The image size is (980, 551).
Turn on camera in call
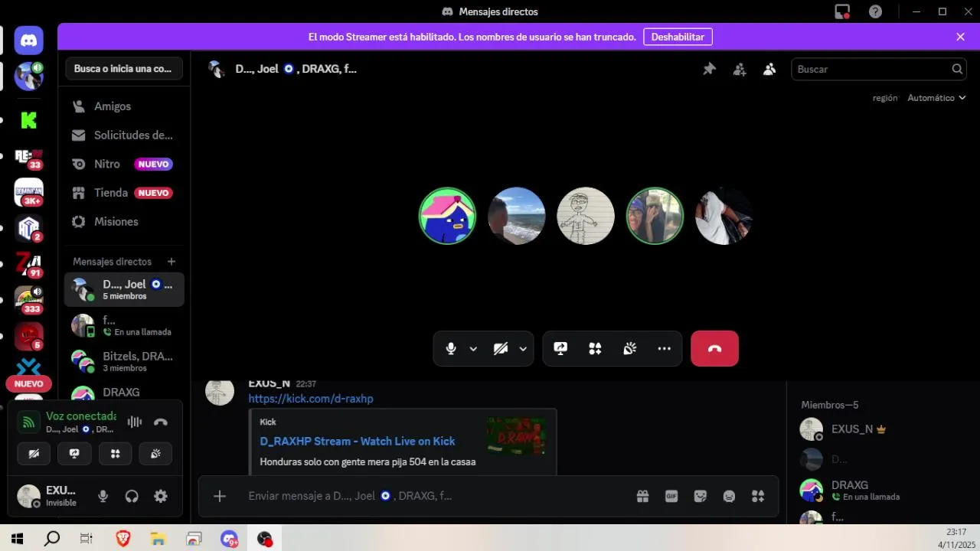click(x=501, y=349)
